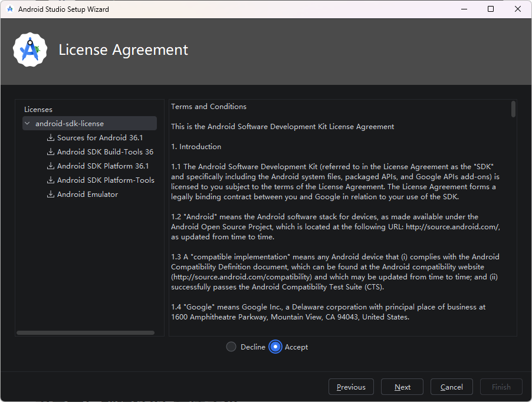Select the Accept radio button
Image resolution: width=532 pixels, height=402 pixels.
click(275, 347)
